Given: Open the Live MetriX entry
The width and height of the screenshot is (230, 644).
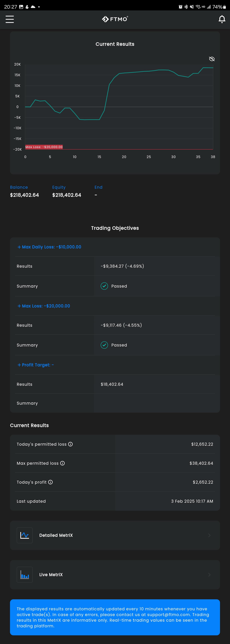Looking at the screenshot, I should [115, 575].
